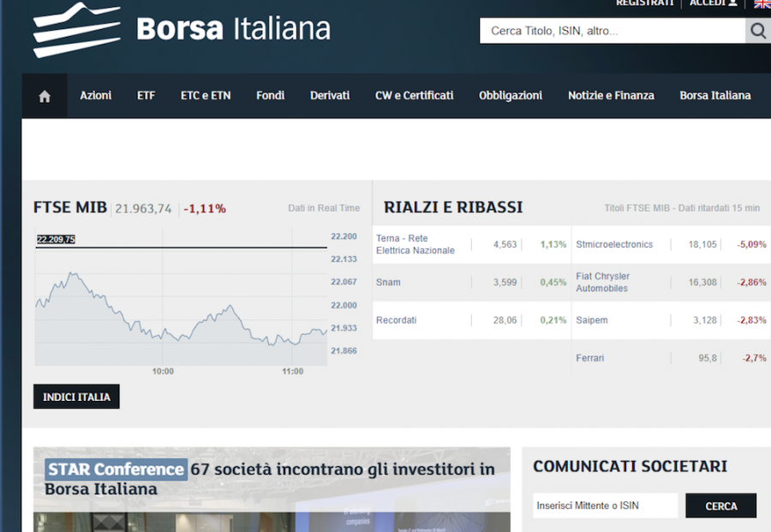Viewport: 771px width, 532px height.
Task: Click the Ferrari stock link
Action: pyautogui.click(x=589, y=358)
